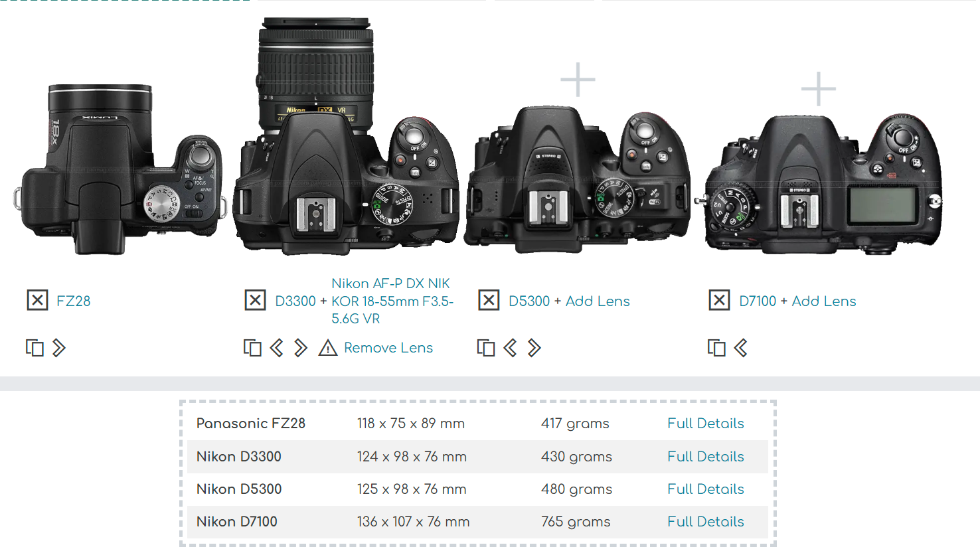The height and width of the screenshot is (555, 980).
Task: Duplicate the D5300 camera entry
Action: coord(486,348)
